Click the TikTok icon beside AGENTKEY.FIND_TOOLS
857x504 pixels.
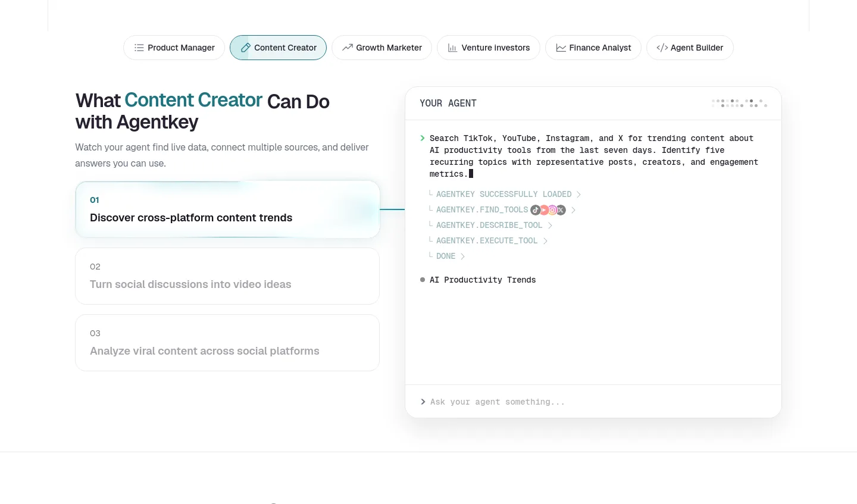tap(536, 210)
